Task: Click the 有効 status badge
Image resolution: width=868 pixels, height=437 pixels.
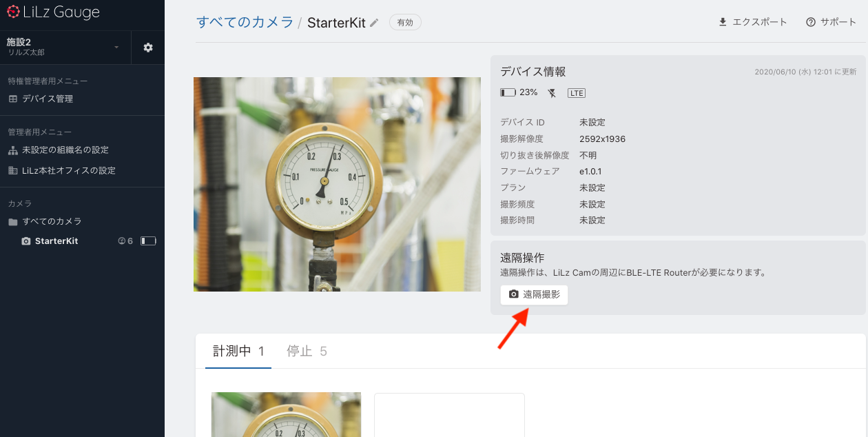Action: 405,23
